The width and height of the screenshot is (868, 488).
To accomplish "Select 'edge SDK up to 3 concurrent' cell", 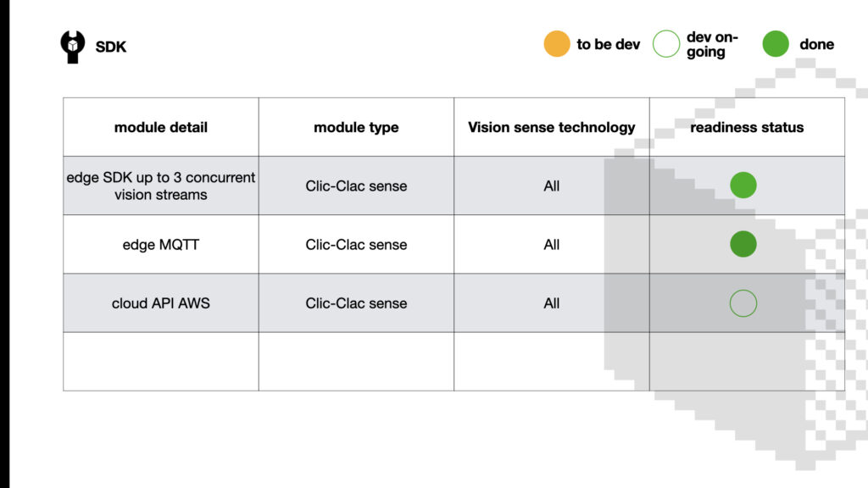I will (x=160, y=186).
